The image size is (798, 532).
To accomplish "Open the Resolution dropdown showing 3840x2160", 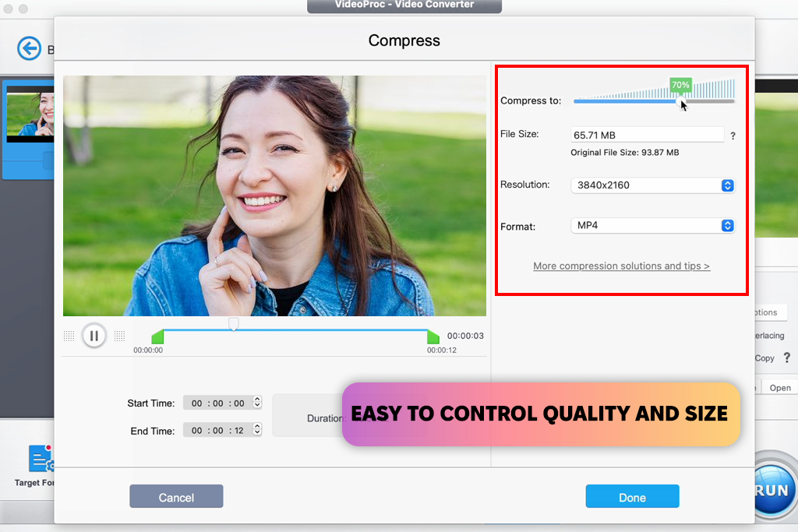I will pos(653,185).
